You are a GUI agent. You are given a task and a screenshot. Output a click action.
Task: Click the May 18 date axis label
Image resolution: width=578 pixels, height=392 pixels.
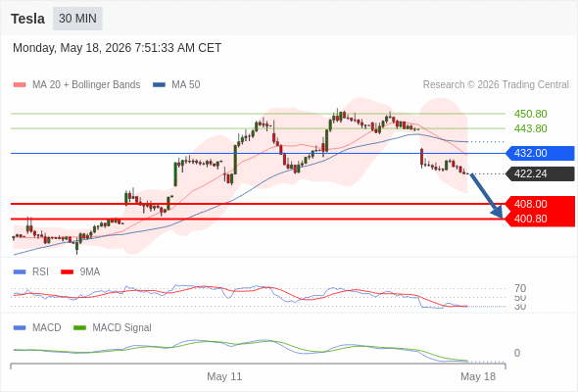coord(478,377)
